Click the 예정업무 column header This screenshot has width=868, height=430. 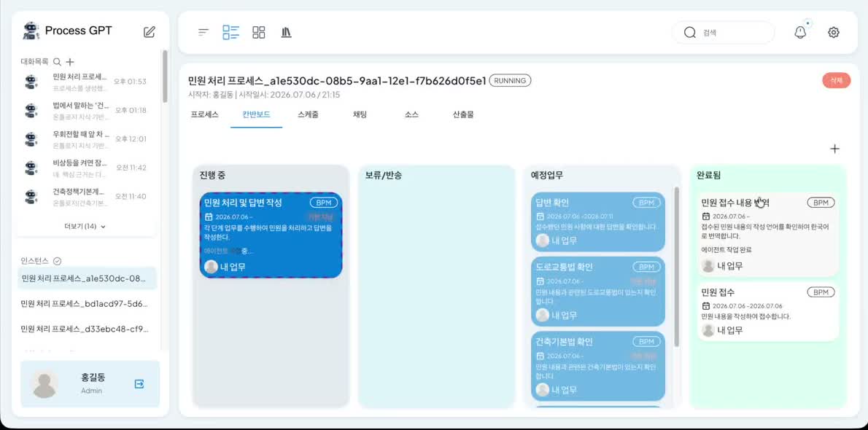click(547, 176)
